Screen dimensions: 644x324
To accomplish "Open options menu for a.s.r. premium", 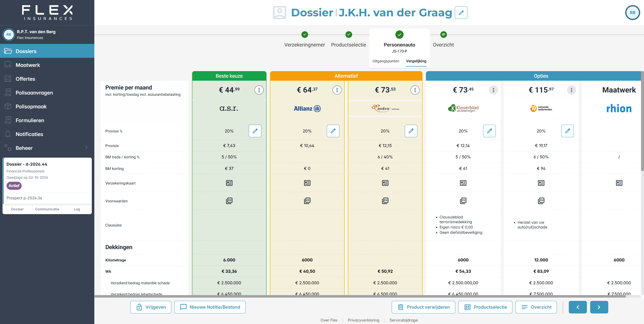I will click(259, 90).
